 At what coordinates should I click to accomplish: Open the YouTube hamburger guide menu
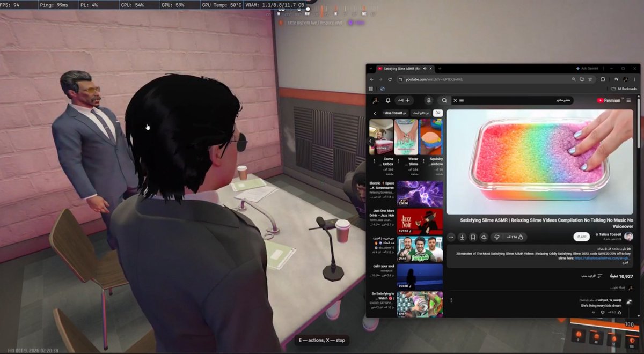[x=629, y=100]
